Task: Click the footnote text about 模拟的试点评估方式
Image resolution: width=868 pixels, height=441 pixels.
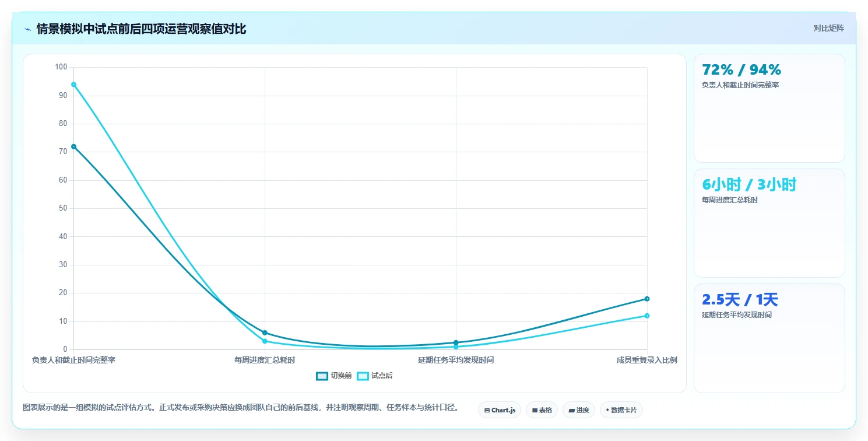Action: tap(240, 407)
